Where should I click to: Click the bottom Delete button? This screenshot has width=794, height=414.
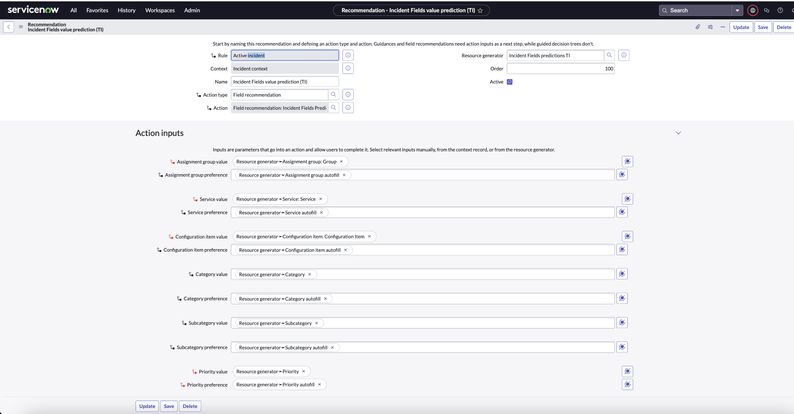(190, 406)
